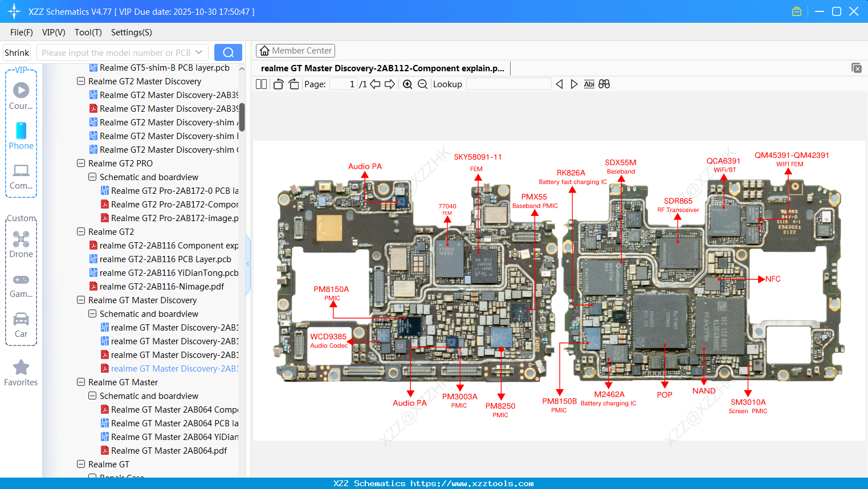
Task: Collapse Schematic and boardview under Realme GT Master
Action: coord(91,396)
